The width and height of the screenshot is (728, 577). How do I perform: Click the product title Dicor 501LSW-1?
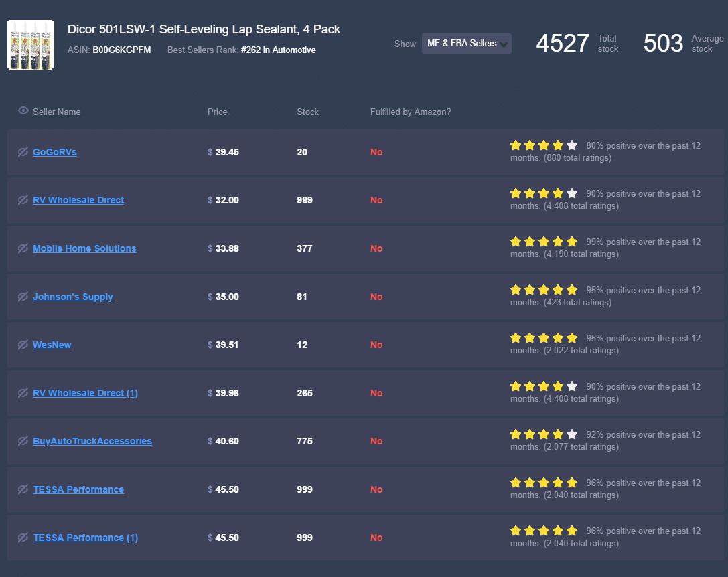(204, 29)
